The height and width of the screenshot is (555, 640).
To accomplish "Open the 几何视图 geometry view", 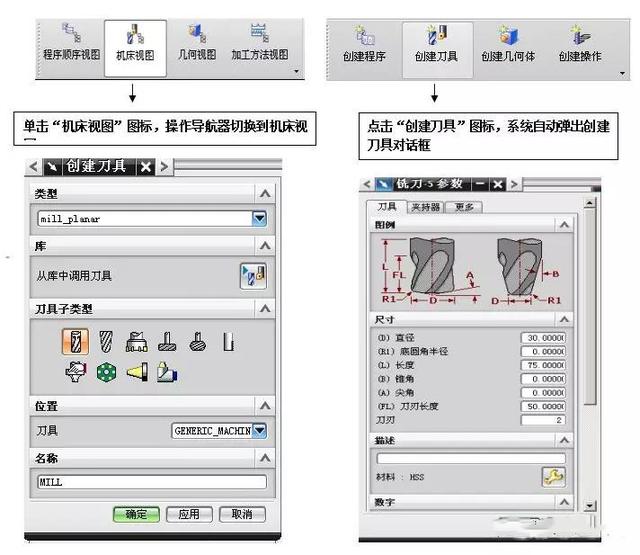I will click(x=197, y=44).
